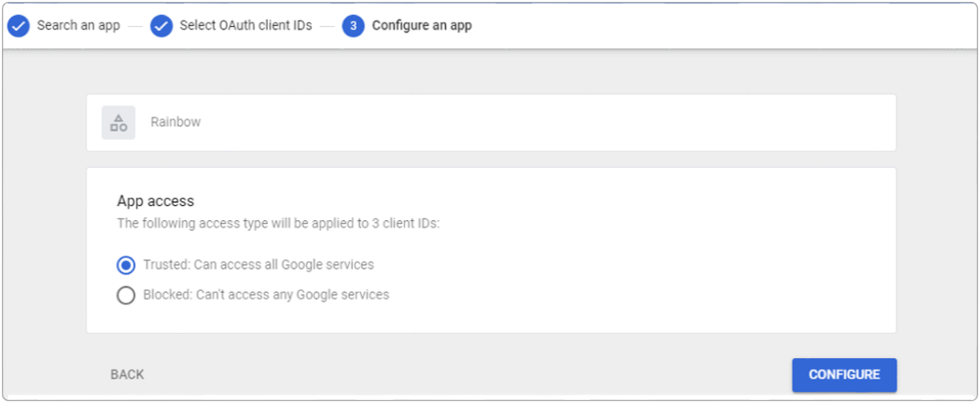980x403 pixels.
Task: Click the Rainbow app shapes icon
Action: click(119, 122)
